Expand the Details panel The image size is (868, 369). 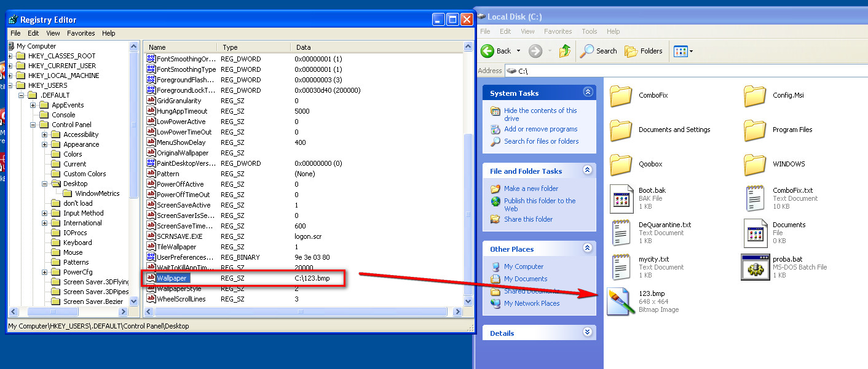point(588,333)
